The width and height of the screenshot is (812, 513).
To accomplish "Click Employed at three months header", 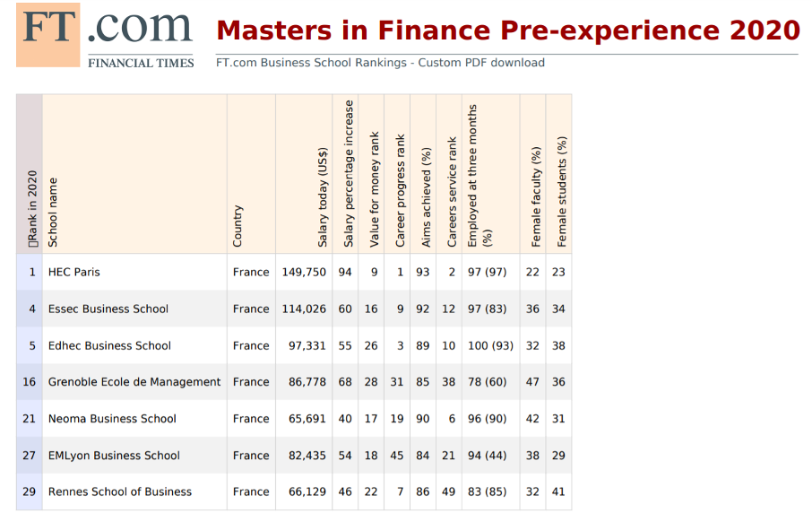I will pyautogui.click(x=479, y=175).
